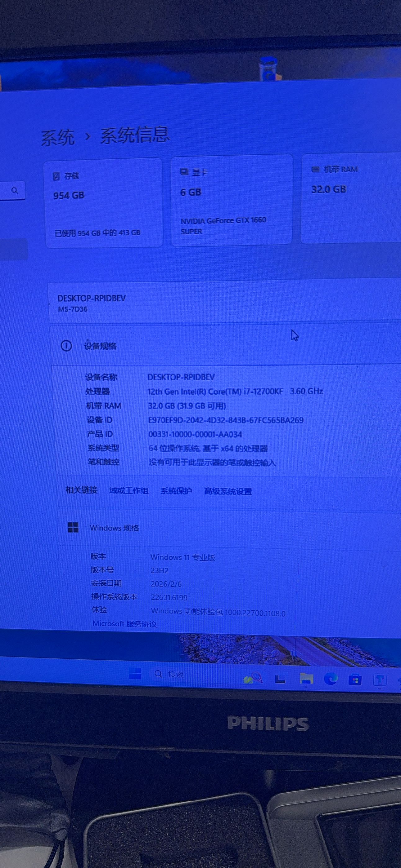Open the 存储 954 GB storage card
The height and width of the screenshot is (868, 401).
[104, 203]
